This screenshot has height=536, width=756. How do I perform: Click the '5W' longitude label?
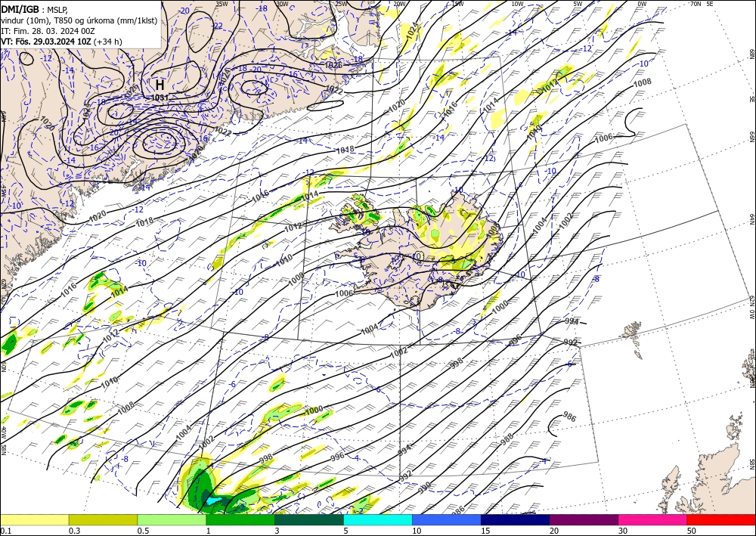(579, 4)
